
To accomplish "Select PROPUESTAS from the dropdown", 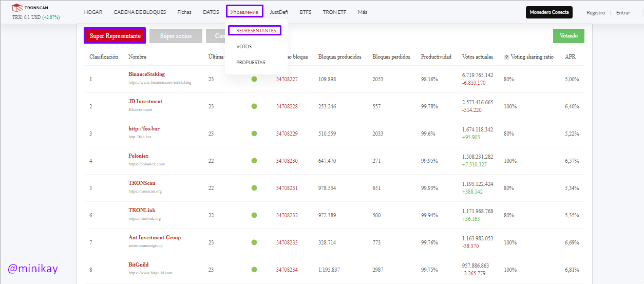I will (x=251, y=63).
